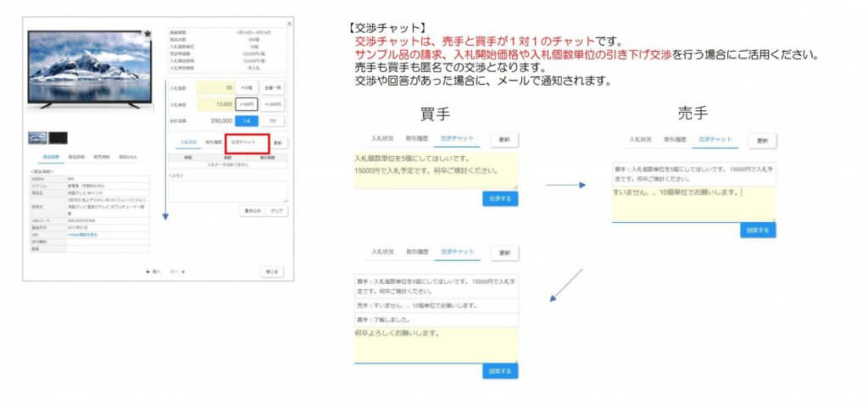Open 入札状況 tab in the 売手 panel
Image resolution: width=868 pixels, height=406 pixels.
(641, 140)
